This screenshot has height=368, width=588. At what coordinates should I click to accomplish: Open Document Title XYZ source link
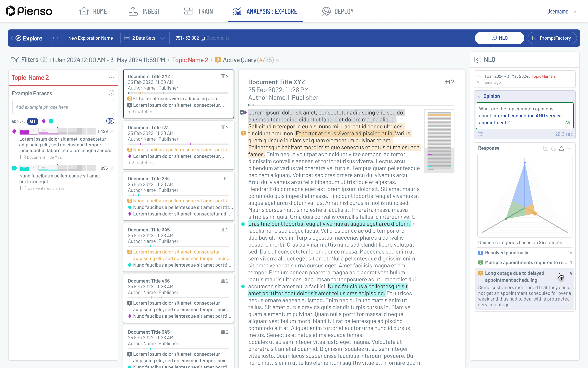44,157
